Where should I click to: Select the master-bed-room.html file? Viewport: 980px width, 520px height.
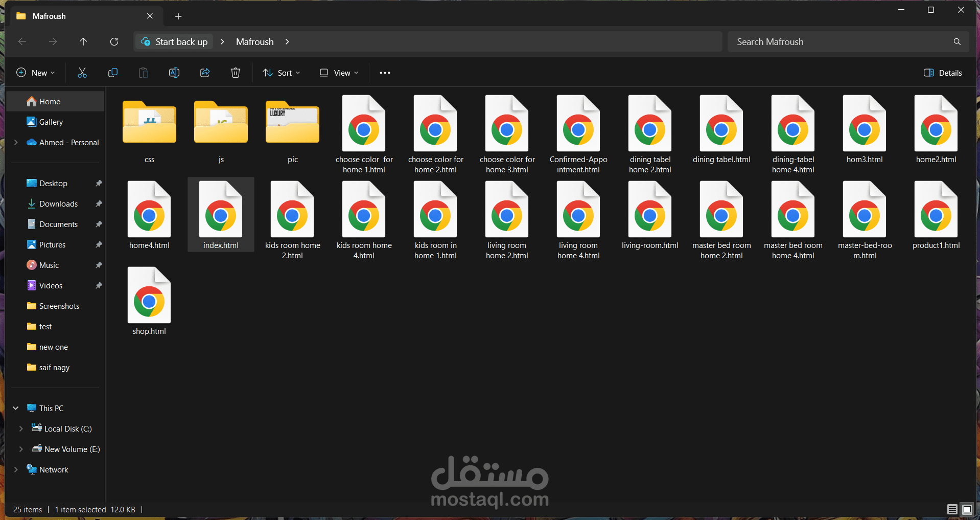tap(865, 220)
